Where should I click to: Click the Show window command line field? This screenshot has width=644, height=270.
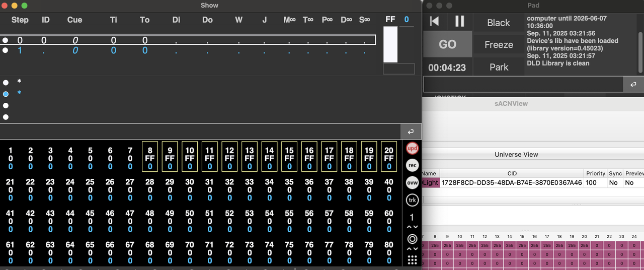(x=200, y=131)
